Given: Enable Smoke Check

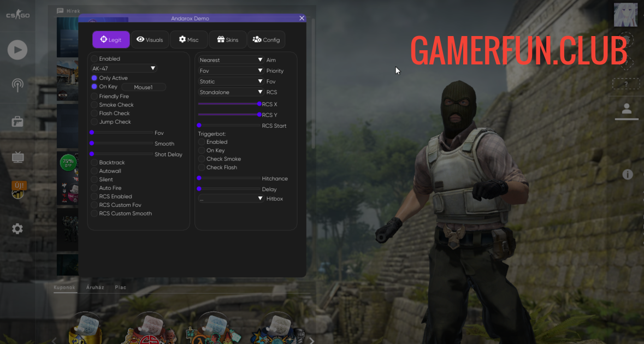Looking at the screenshot, I should tap(94, 105).
